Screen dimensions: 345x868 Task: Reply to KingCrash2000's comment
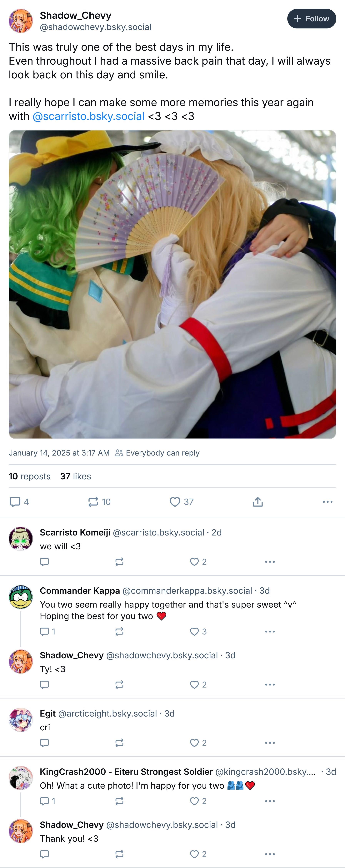coord(47,801)
